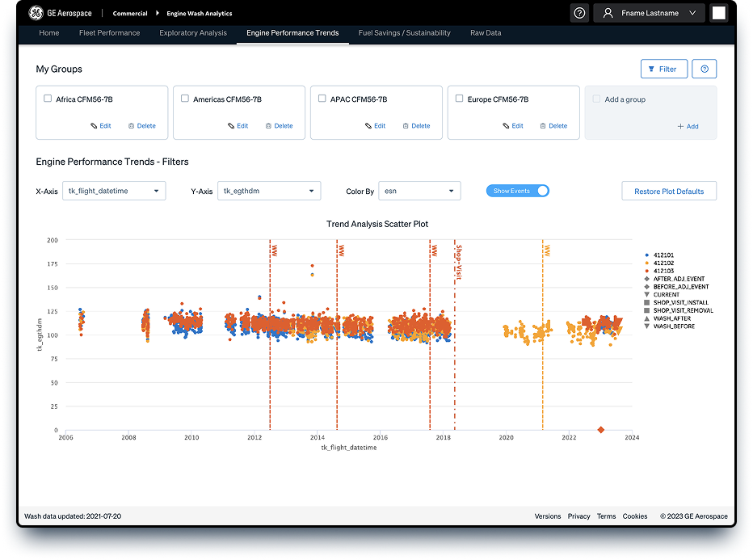Click the breadcrumb arrow after Commercial
753x560 pixels.
(157, 13)
